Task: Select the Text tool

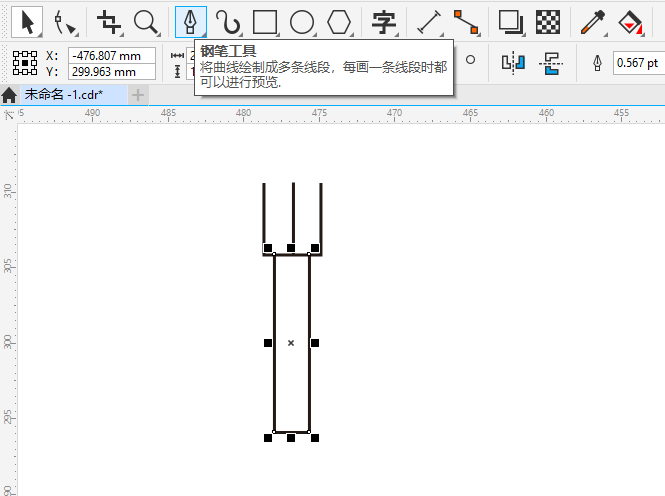Action: point(383,22)
